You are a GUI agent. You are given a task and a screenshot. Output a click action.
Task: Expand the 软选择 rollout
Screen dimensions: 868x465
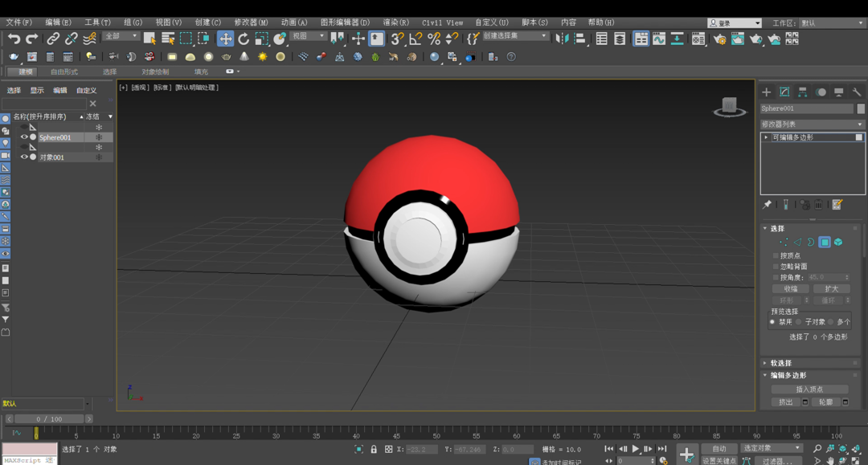pos(781,363)
